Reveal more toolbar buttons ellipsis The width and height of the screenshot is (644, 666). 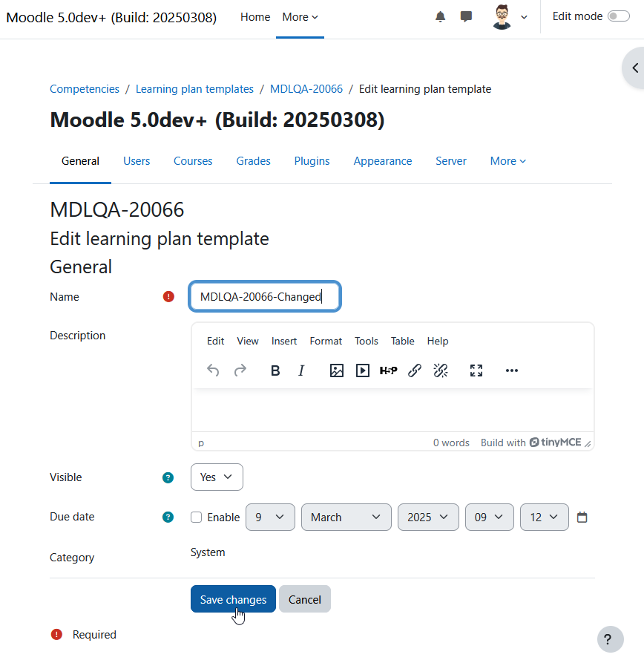coord(512,370)
